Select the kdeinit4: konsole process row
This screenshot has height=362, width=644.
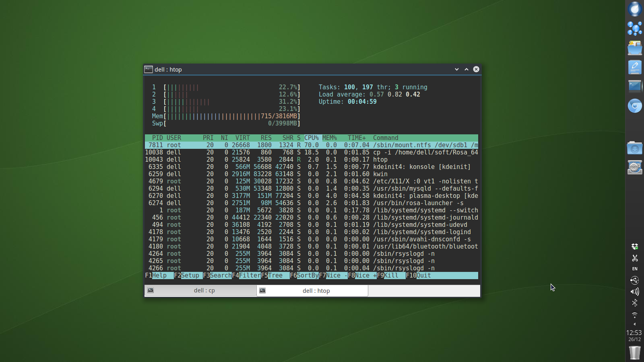(312, 167)
